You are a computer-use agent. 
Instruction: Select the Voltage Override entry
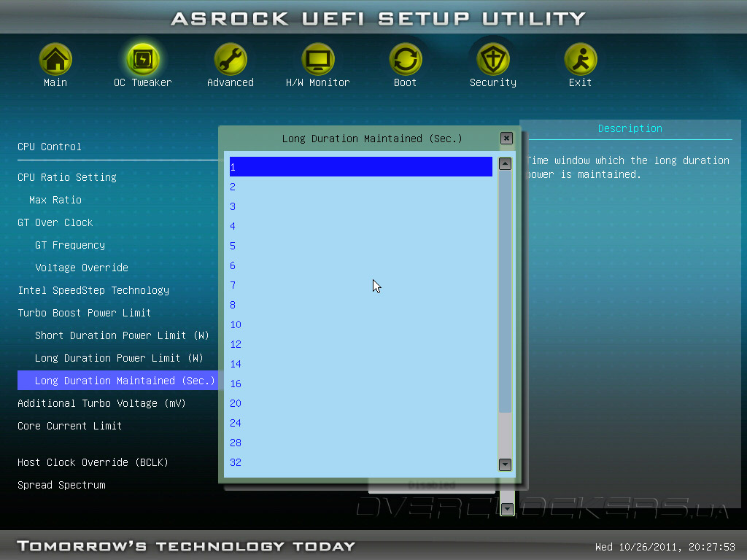(82, 268)
